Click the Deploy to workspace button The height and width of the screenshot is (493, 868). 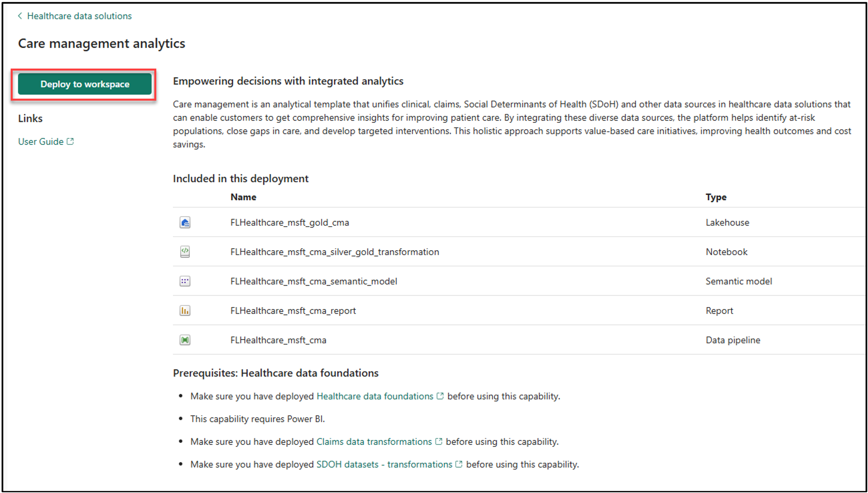click(x=85, y=84)
